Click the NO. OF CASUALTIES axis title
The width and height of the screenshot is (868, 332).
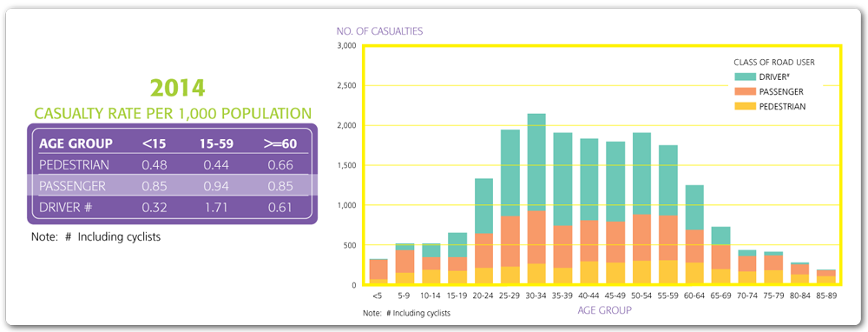coord(380,31)
